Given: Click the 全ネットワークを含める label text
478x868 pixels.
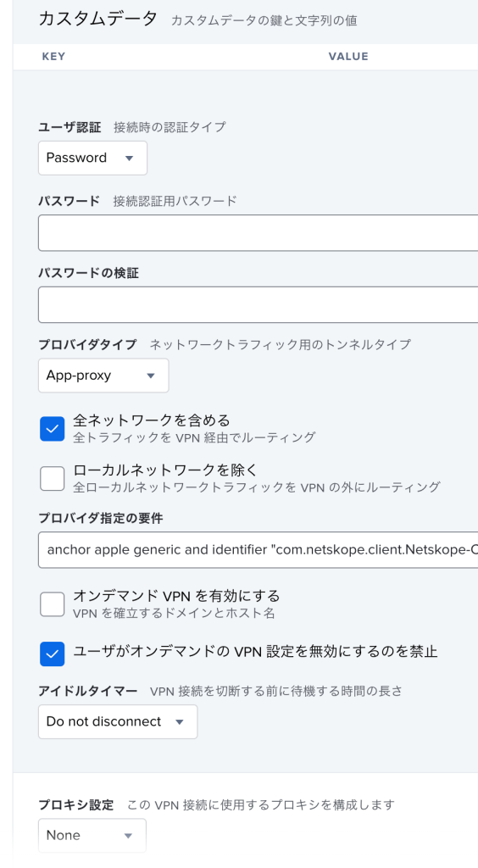Looking at the screenshot, I should click(151, 420).
